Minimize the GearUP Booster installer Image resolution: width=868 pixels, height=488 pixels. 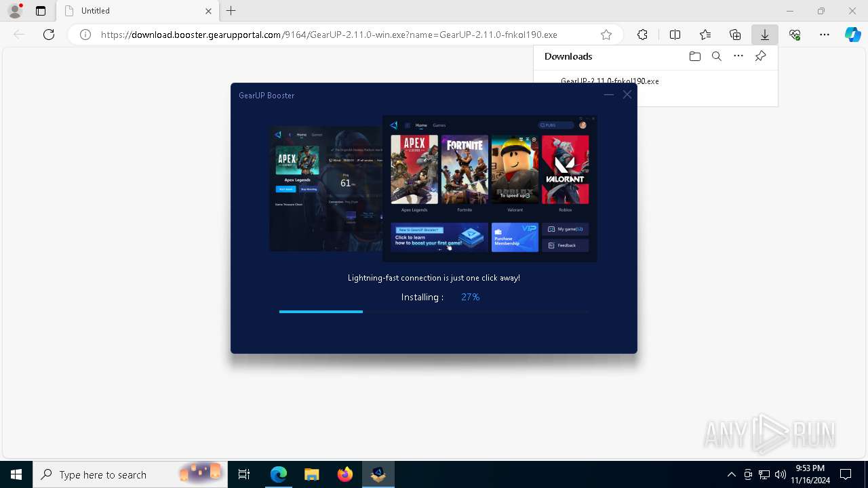[x=608, y=95]
